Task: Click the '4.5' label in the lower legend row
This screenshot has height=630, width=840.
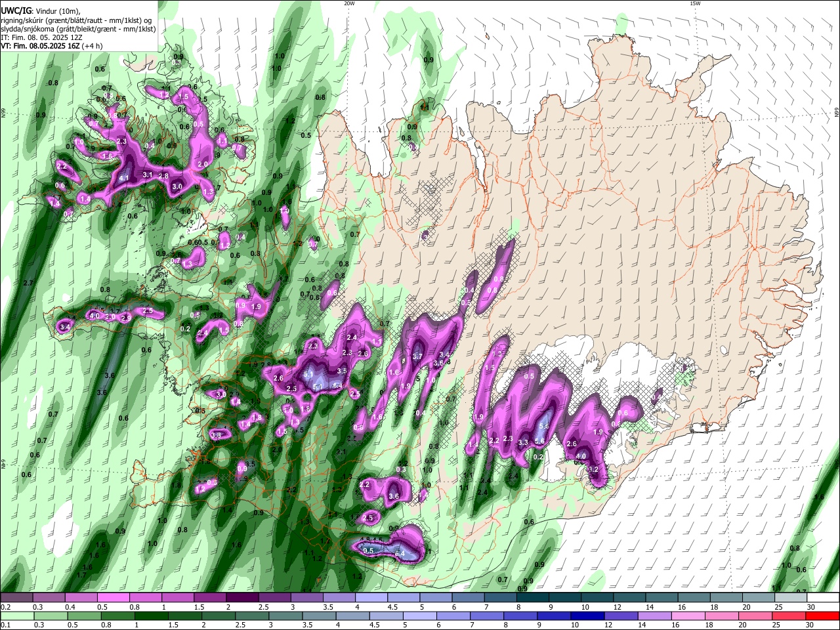Action: (x=375, y=625)
